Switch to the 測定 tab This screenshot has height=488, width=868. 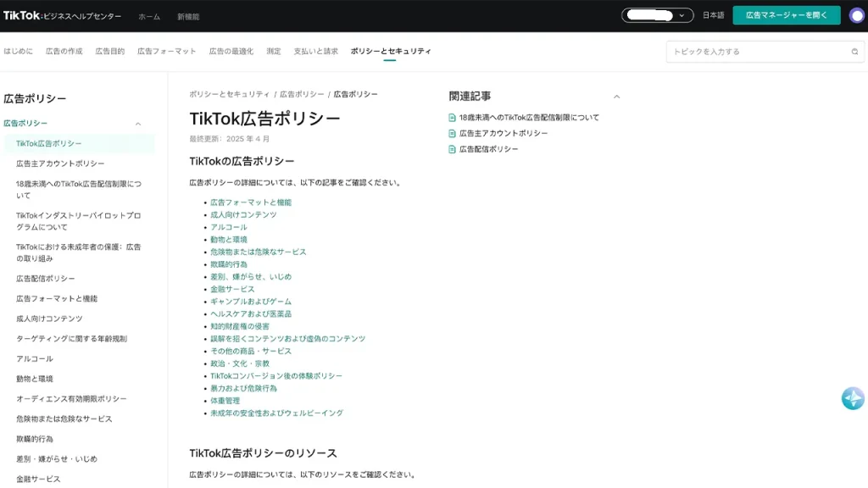(274, 51)
